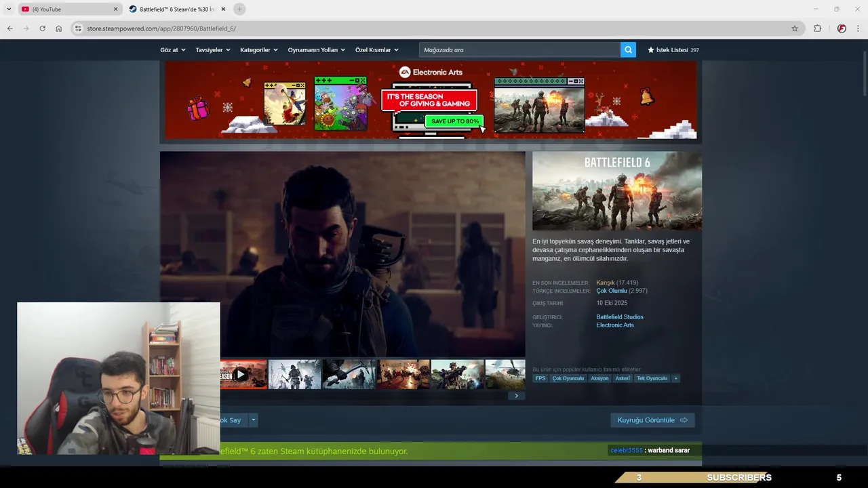Click the browser address bar URL
The height and width of the screenshot is (488, 868).
[161, 28]
